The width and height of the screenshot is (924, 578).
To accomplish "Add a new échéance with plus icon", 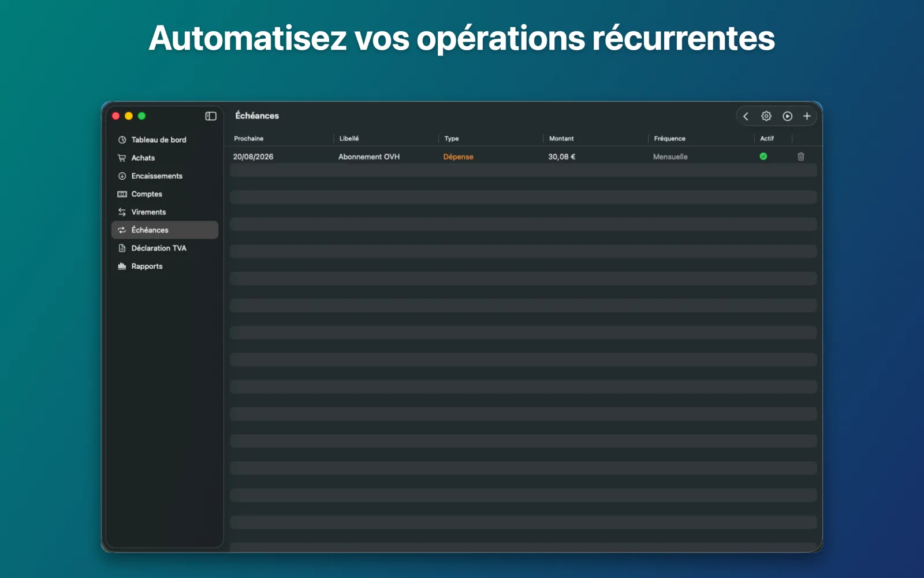I will pos(807,116).
